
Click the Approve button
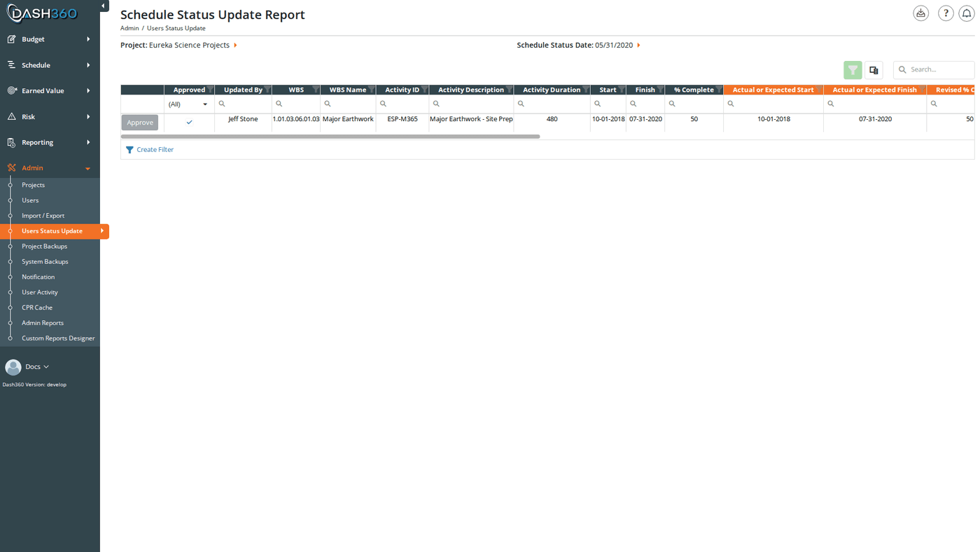[x=140, y=123]
